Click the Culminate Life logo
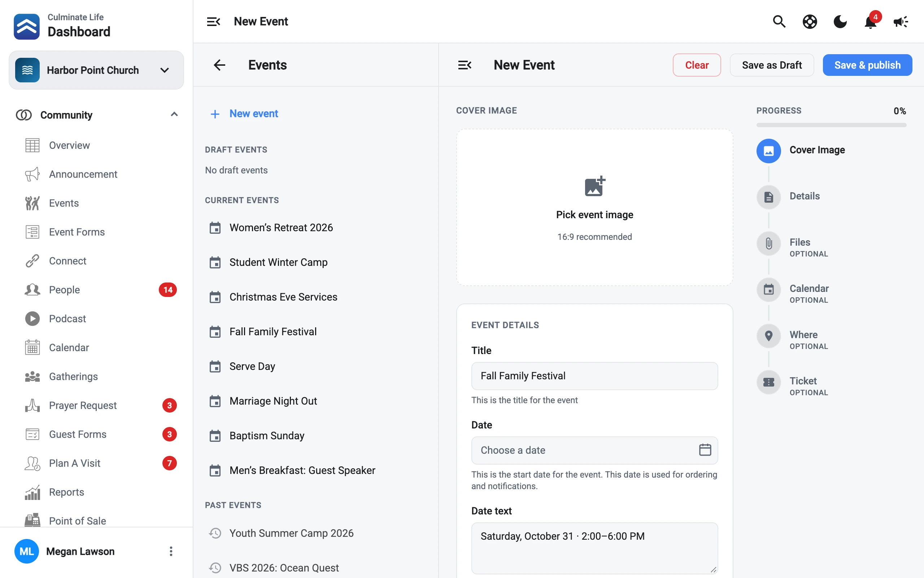The width and height of the screenshot is (924, 578). pos(26,26)
